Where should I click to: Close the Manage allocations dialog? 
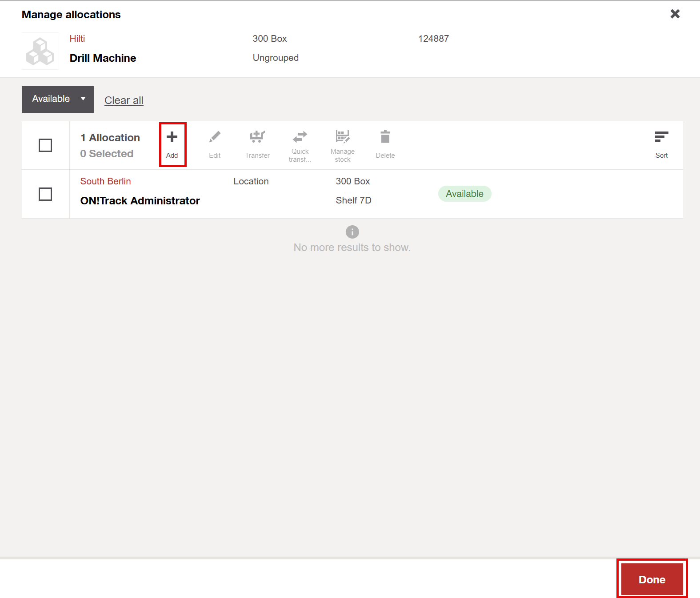tap(675, 14)
